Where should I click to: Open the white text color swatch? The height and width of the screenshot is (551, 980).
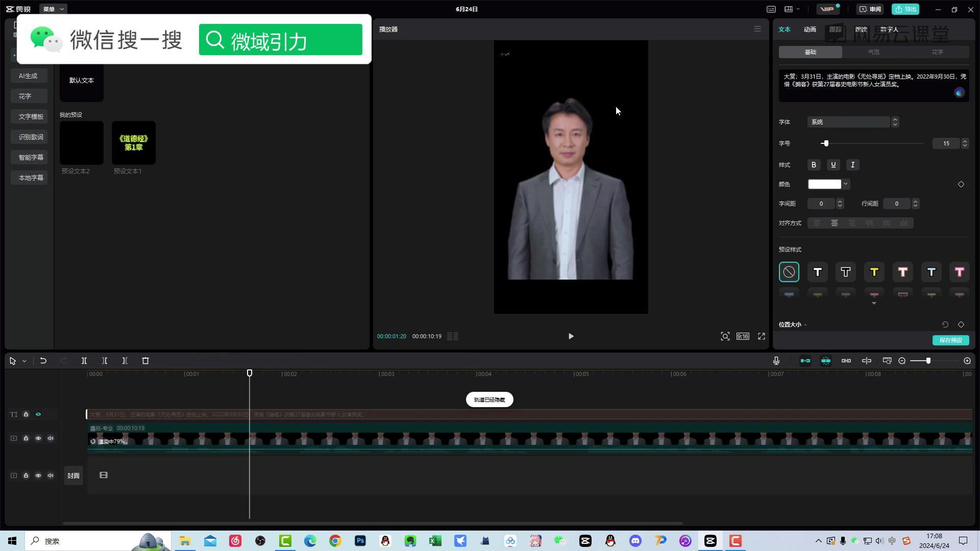(x=824, y=184)
